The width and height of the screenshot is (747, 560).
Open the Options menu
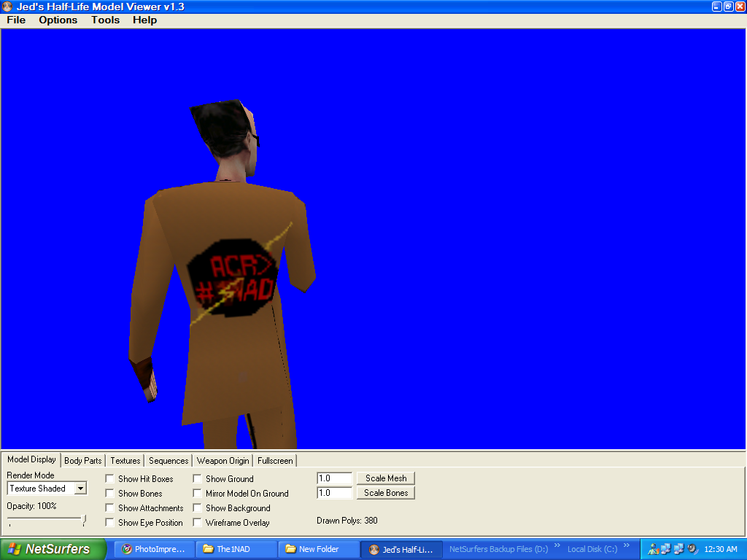(58, 20)
